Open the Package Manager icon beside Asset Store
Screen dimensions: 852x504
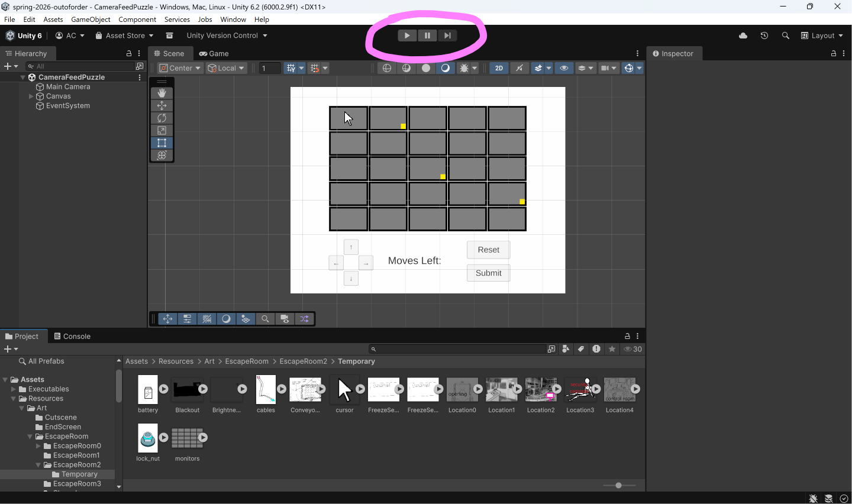tap(169, 35)
